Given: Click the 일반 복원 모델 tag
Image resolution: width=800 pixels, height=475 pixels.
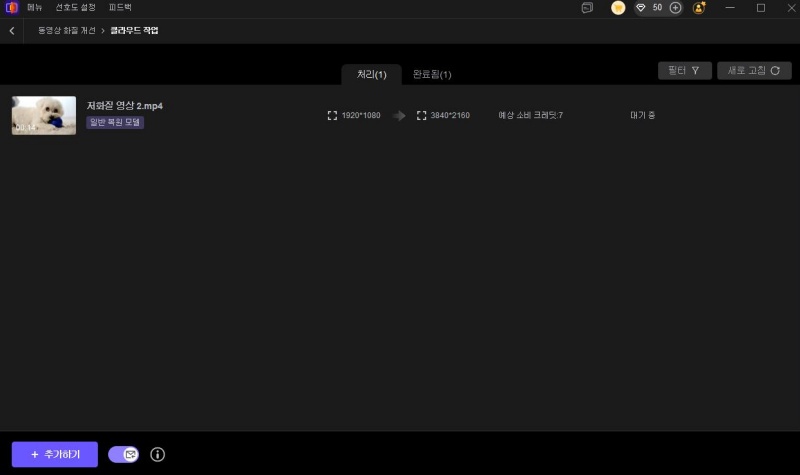Looking at the screenshot, I should [x=115, y=122].
